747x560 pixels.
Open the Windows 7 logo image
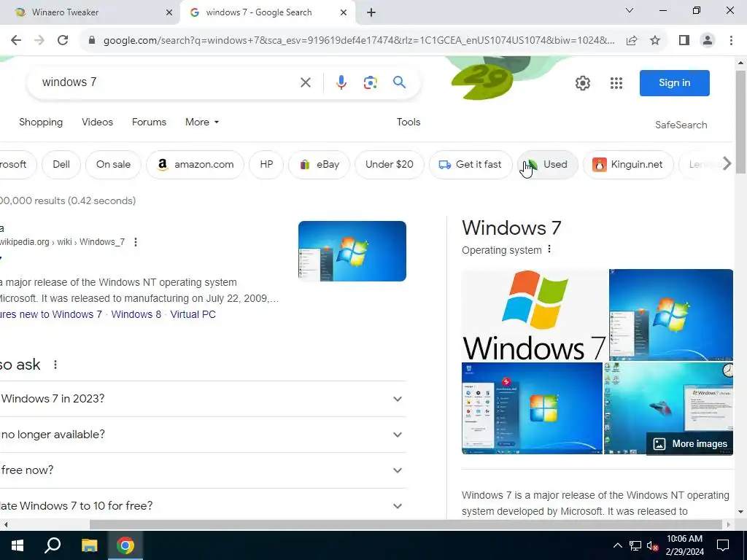click(534, 314)
